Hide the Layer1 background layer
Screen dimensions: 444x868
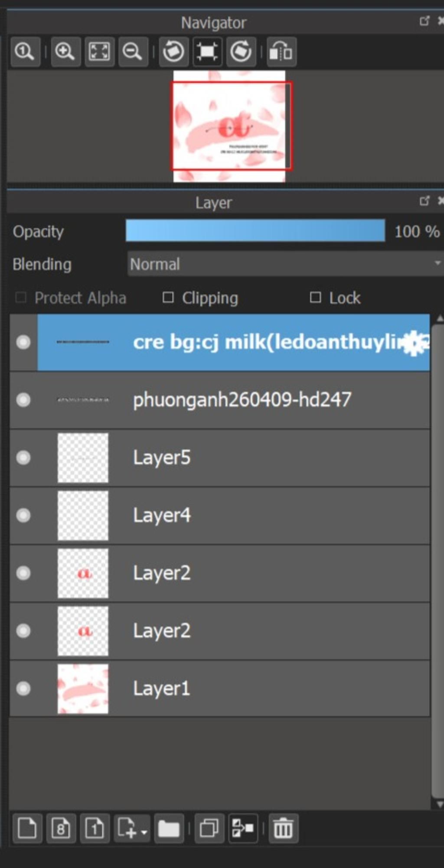click(23, 688)
